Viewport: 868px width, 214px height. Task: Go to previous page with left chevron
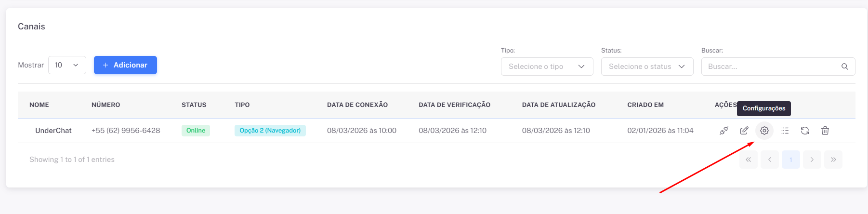[770, 160]
